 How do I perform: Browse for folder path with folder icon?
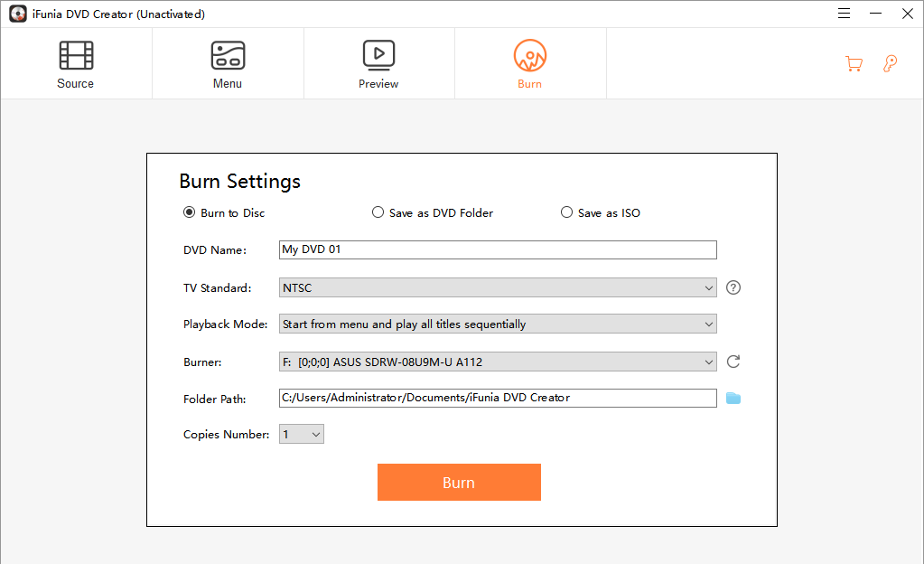733,398
